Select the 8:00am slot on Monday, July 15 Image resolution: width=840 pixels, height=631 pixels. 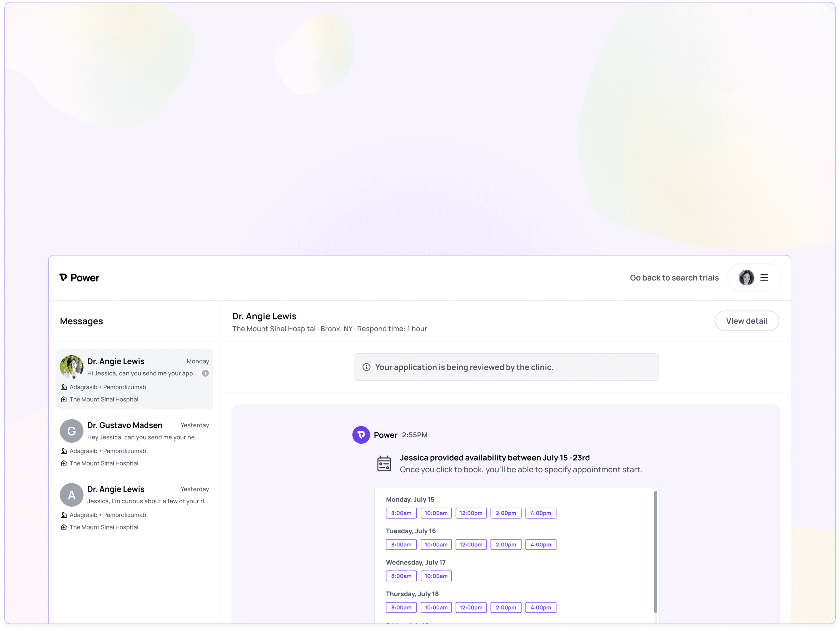(401, 513)
